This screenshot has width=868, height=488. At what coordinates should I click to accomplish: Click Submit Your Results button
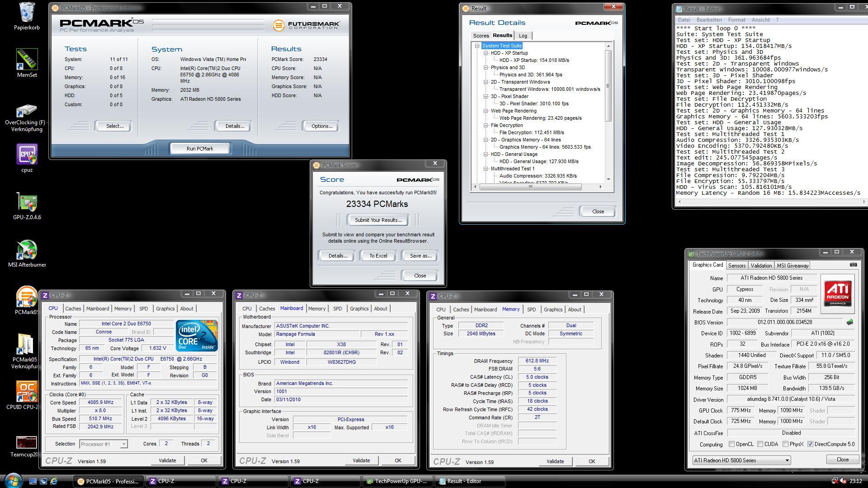[x=378, y=220]
